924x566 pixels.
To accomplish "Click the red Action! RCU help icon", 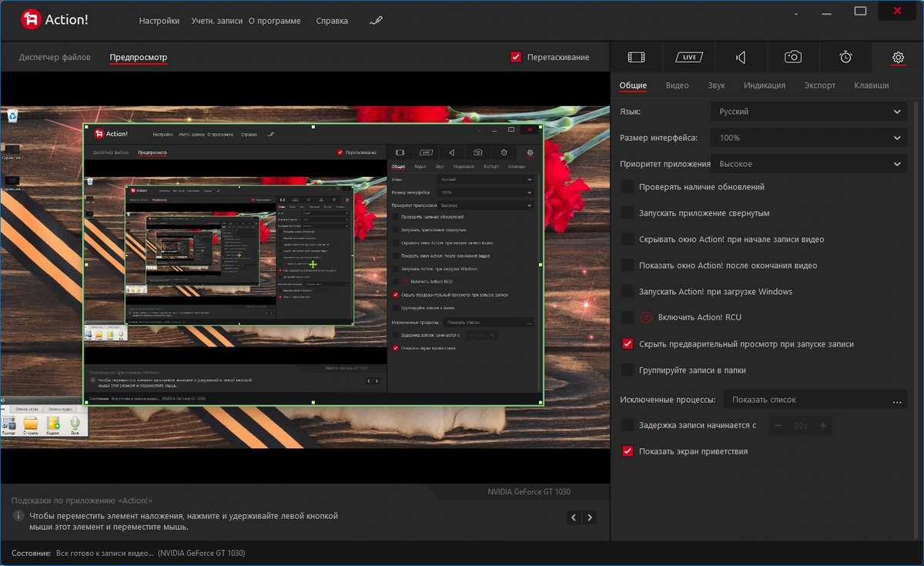I will pyautogui.click(x=646, y=317).
